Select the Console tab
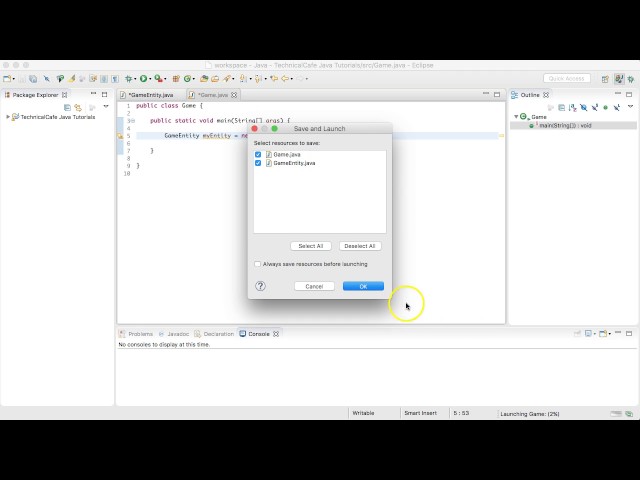The height and width of the screenshot is (480, 640). coord(259,334)
